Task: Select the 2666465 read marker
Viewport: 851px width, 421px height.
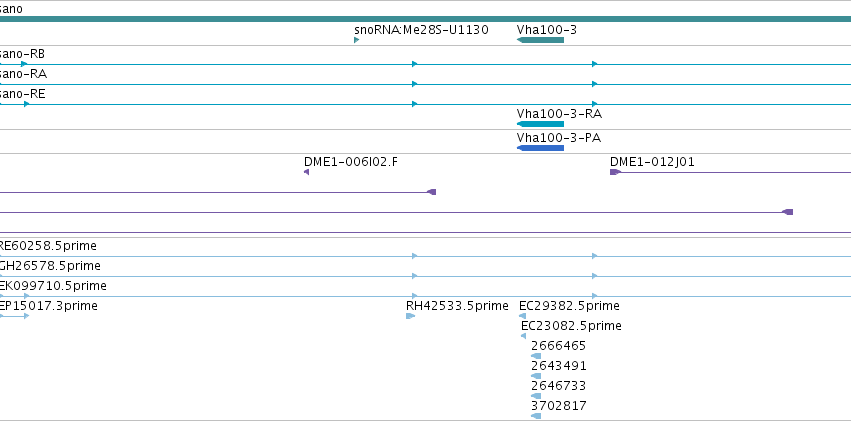Action: [x=536, y=356]
